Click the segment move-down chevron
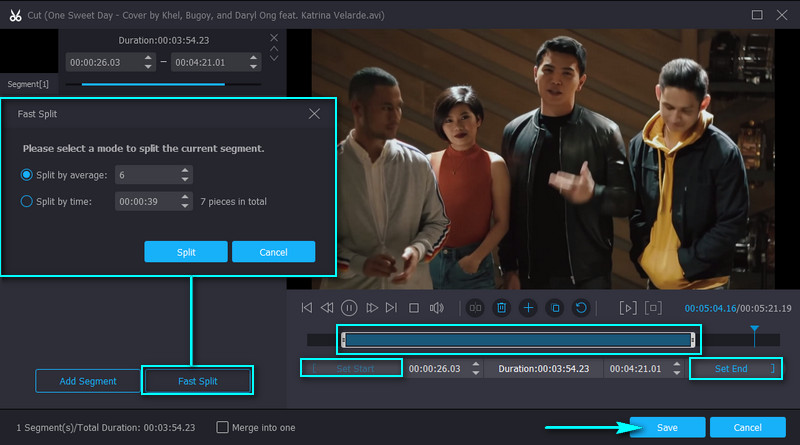The width and height of the screenshot is (800, 445). pyautogui.click(x=275, y=59)
